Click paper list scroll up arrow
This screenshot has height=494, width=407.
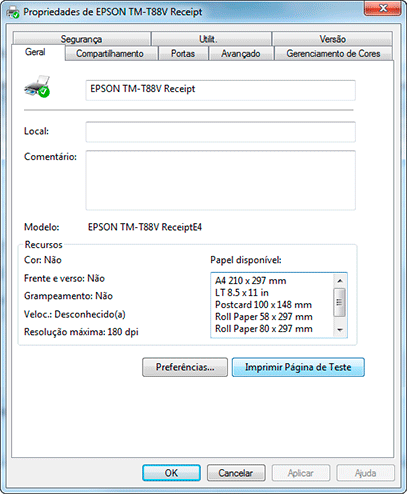[340, 280]
